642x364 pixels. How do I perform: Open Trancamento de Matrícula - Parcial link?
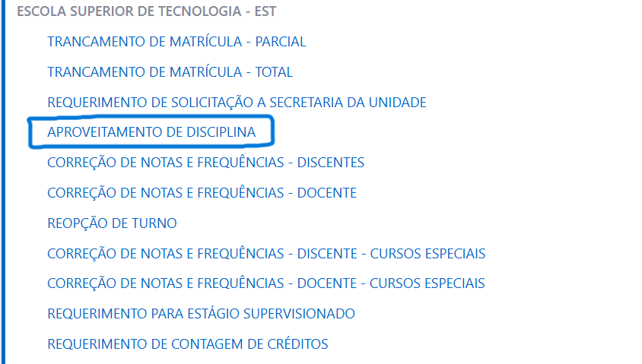[x=176, y=42]
